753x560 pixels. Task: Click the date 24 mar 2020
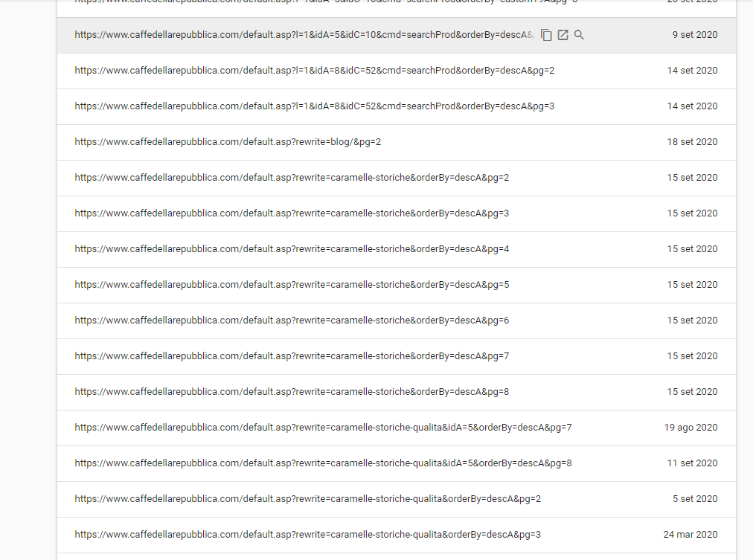click(690, 535)
